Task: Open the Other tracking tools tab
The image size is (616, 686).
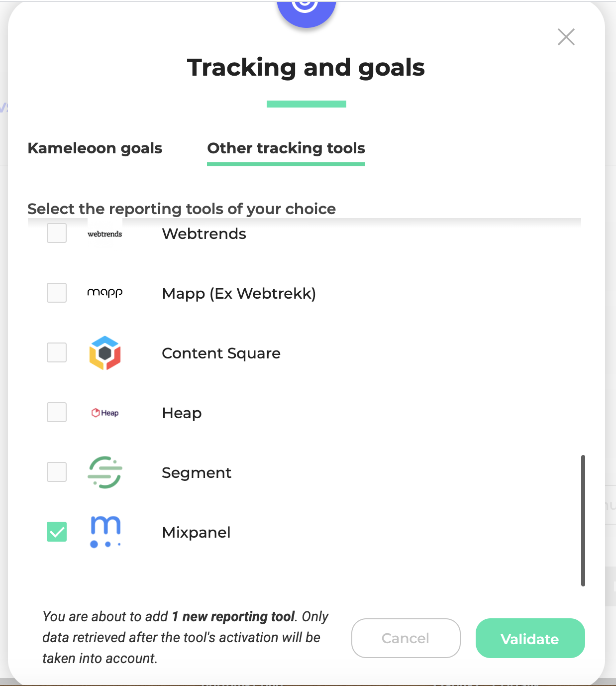Action: coord(286,148)
